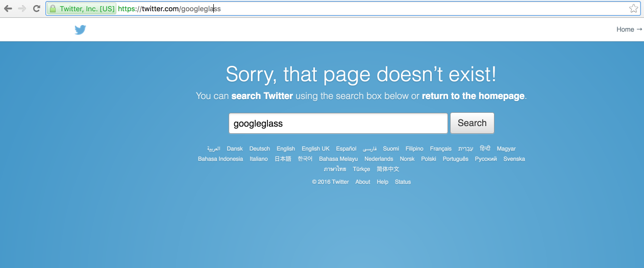Follow the 'search Twitter' bold link
644x268 pixels.
coord(262,96)
